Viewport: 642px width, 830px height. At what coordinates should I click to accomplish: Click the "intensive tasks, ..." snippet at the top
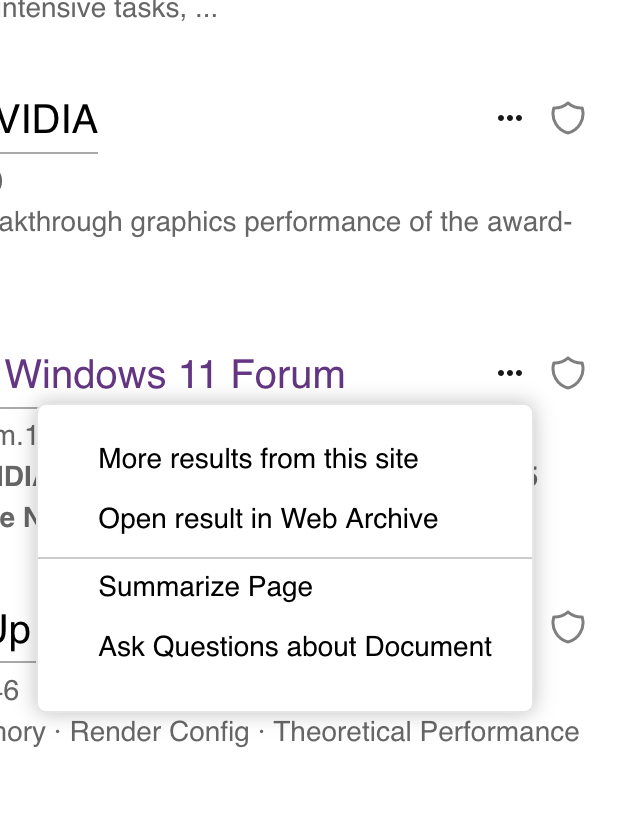tap(108, 12)
